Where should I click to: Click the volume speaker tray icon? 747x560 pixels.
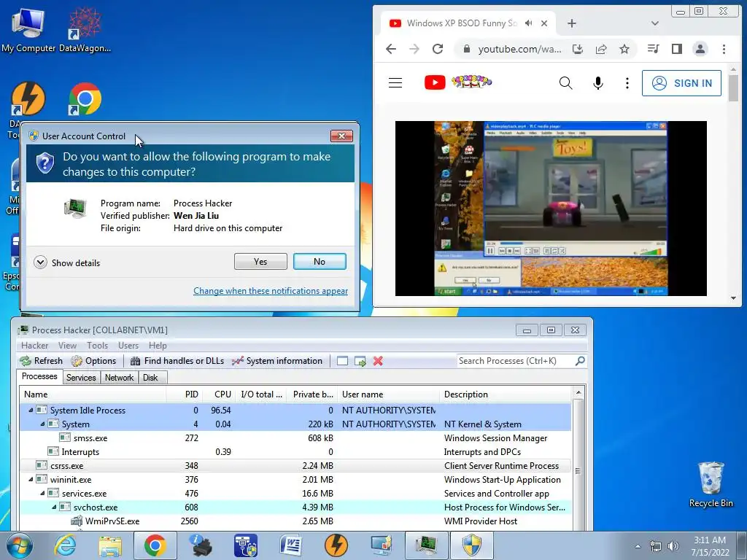[673, 545]
